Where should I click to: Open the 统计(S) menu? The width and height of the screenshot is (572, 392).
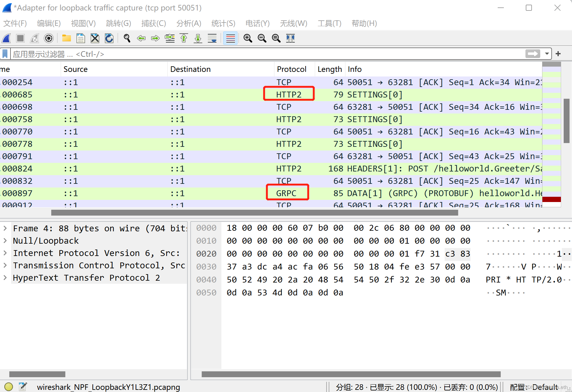[223, 23]
